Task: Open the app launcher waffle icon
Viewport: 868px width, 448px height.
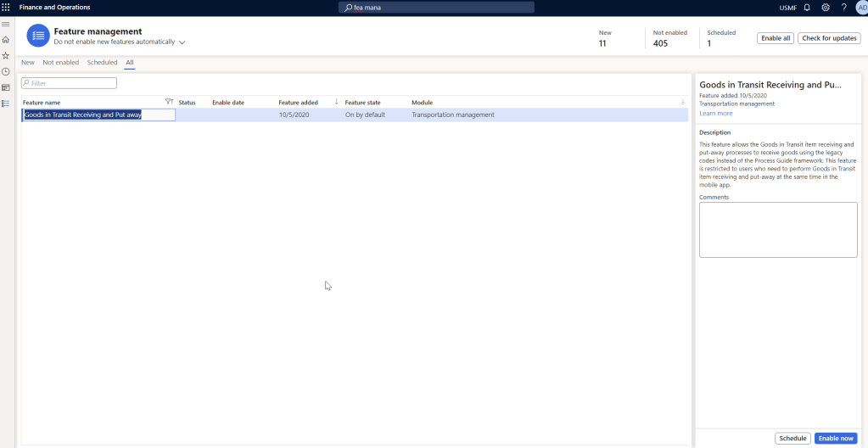Action: pos(6,7)
